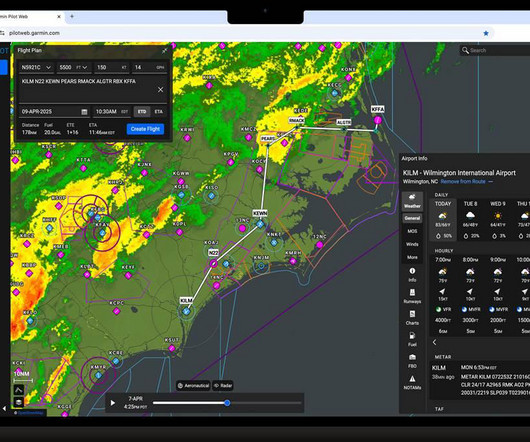Click the KFFA waypoint label on map
The width and height of the screenshot is (530, 442).
378,109
